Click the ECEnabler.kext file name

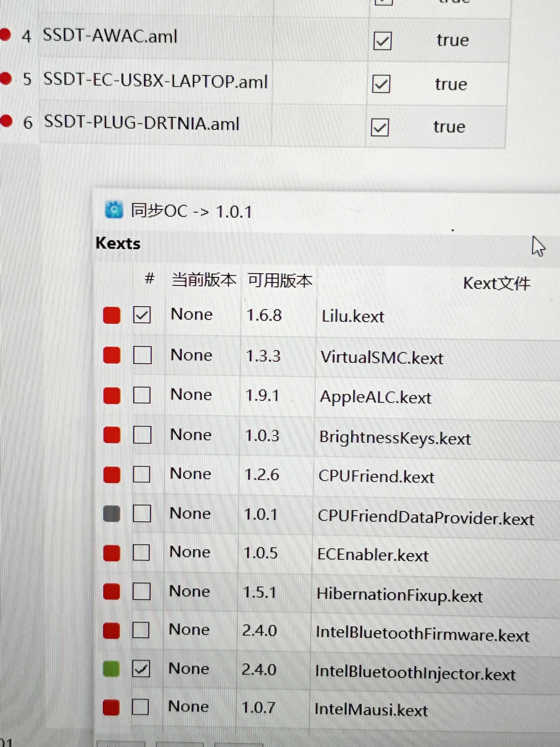point(373,555)
